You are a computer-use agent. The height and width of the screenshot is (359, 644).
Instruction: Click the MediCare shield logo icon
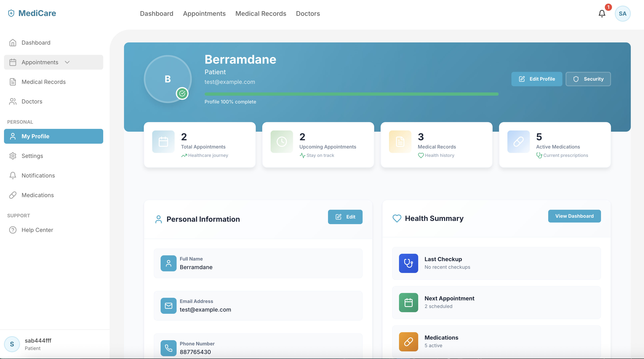pos(11,13)
